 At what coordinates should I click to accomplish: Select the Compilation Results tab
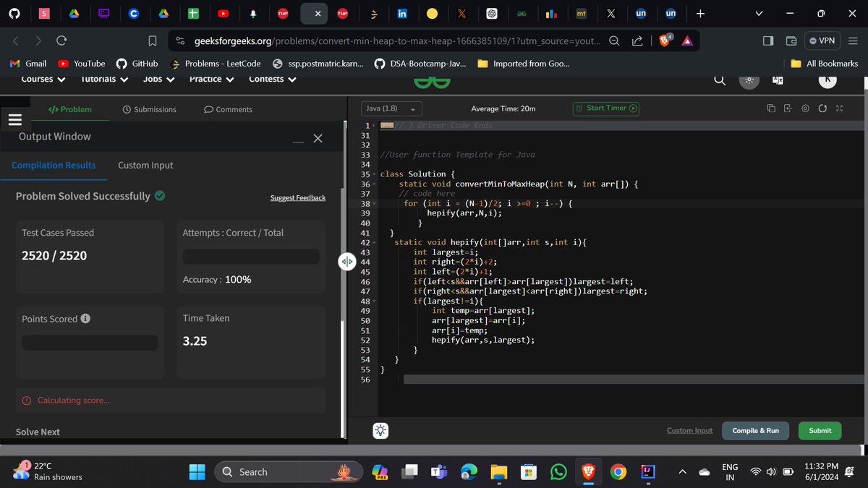(x=54, y=165)
